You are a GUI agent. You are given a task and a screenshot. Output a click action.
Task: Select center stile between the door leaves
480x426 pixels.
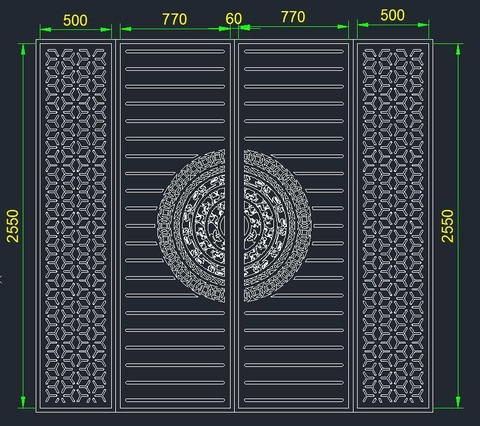tap(234, 226)
